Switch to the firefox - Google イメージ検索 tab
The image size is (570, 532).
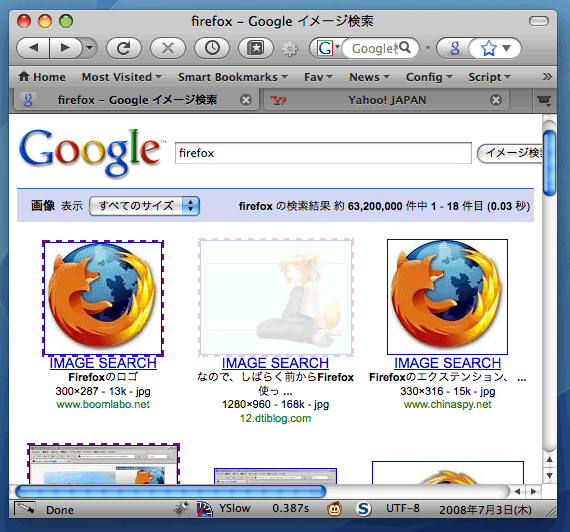click(137, 100)
